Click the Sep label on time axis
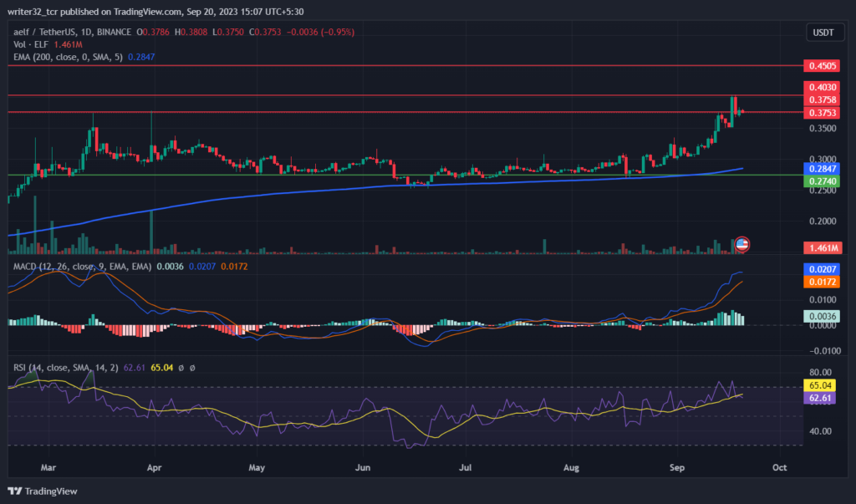This screenshot has height=504, width=856. pos(677,467)
